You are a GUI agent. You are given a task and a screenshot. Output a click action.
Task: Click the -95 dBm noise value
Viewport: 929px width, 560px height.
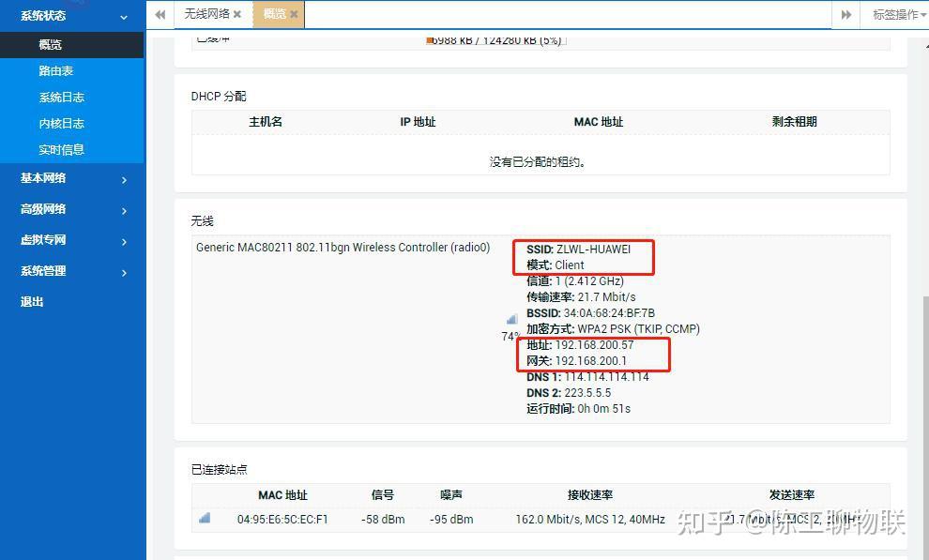pyautogui.click(x=451, y=519)
